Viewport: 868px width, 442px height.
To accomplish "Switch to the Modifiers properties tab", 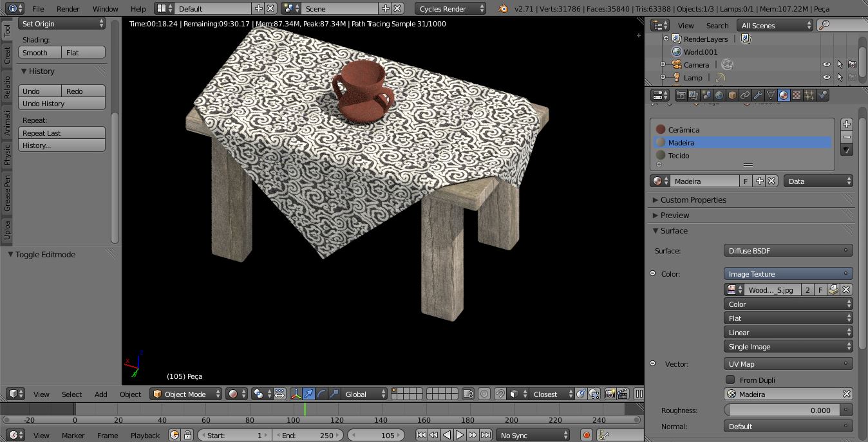I will click(759, 95).
